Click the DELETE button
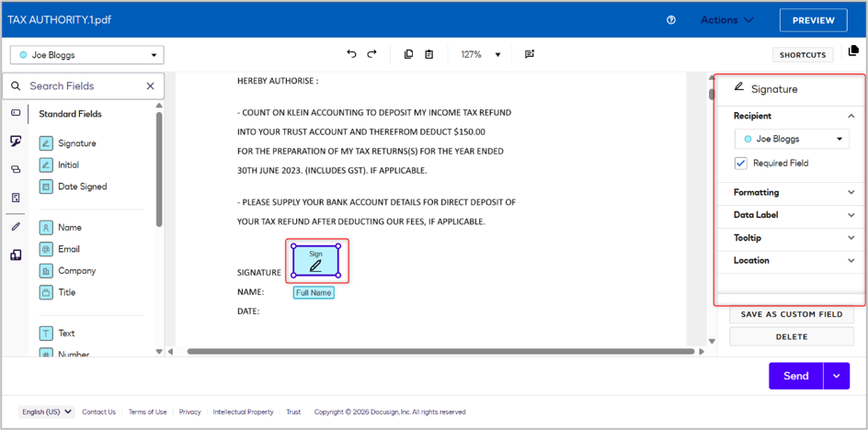 click(x=792, y=336)
